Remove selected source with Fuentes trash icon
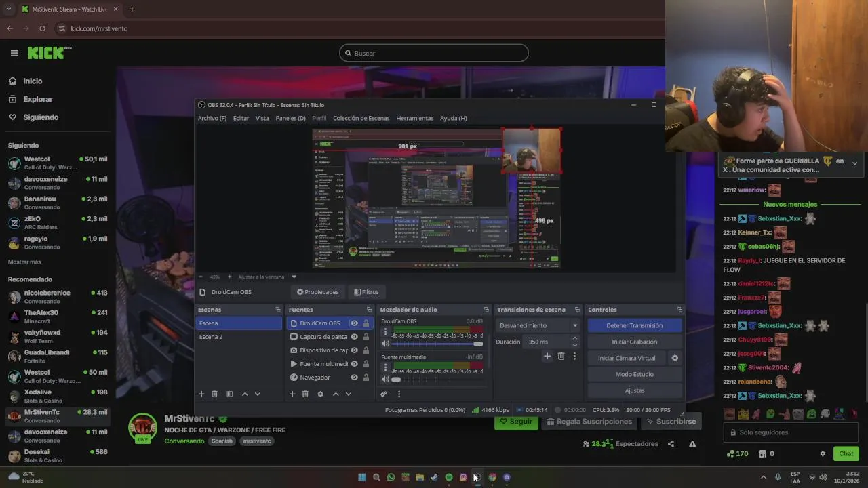The image size is (868, 488). coord(305,394)
